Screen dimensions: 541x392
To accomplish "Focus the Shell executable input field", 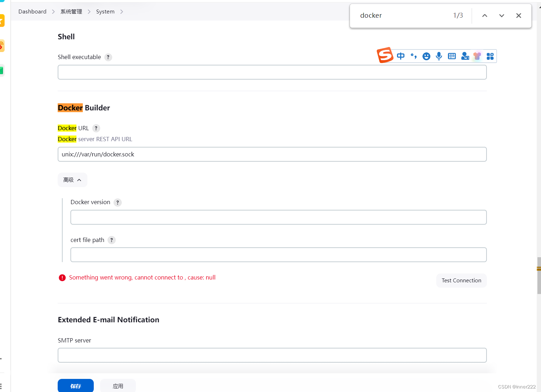I will click(272, 72).
